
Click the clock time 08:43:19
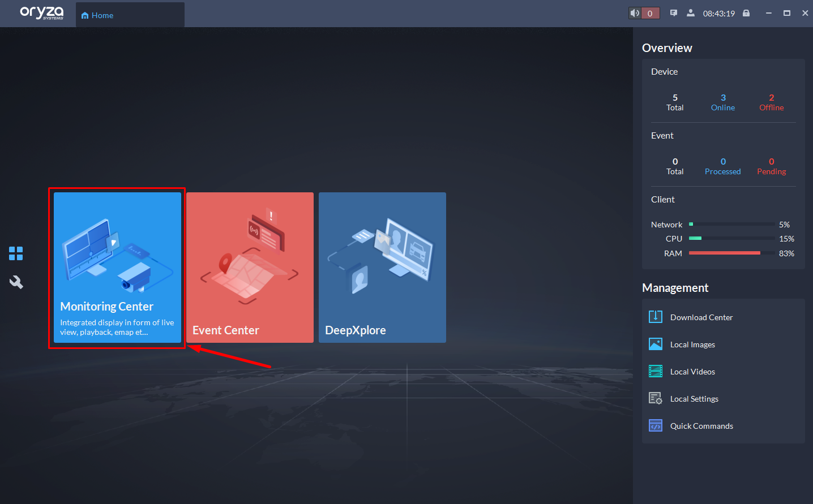click(719, 14)
